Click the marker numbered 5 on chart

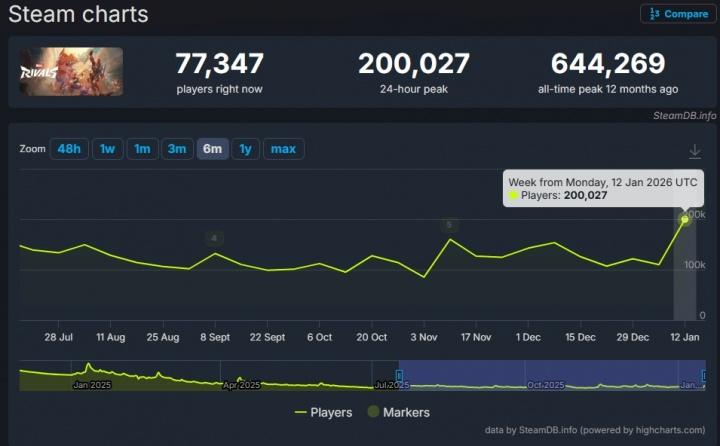pyautogui.click(x=449, y=225)
